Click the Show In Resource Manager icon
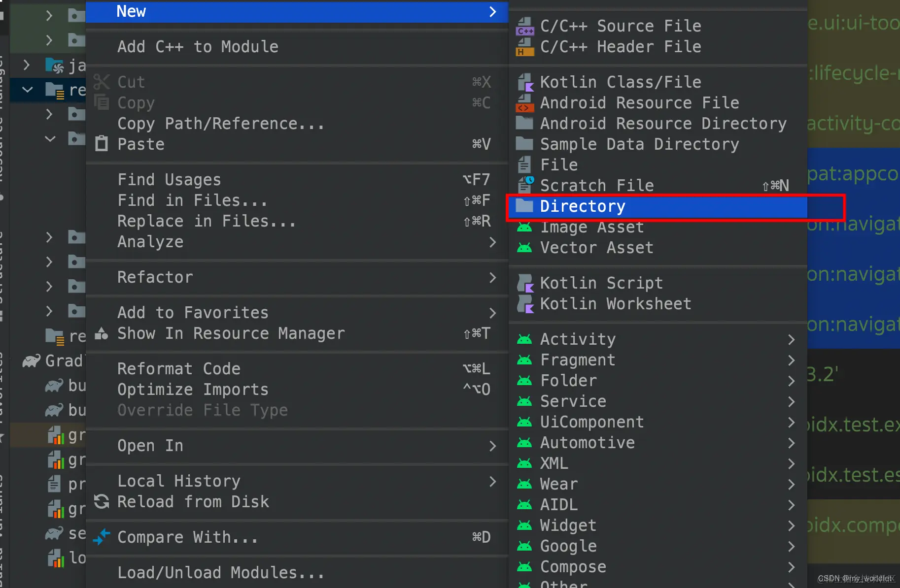Screen dimensions: 900x588 point(102,333)
